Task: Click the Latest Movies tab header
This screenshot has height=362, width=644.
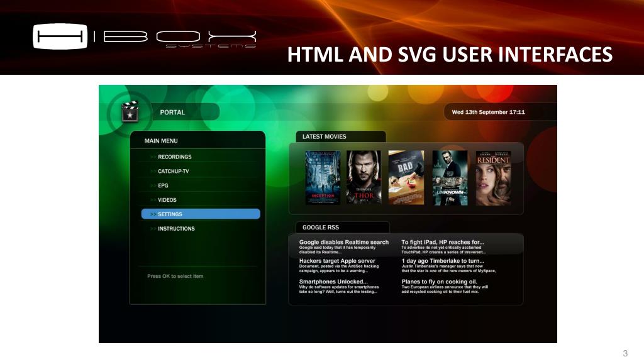Action: (340, 136)
